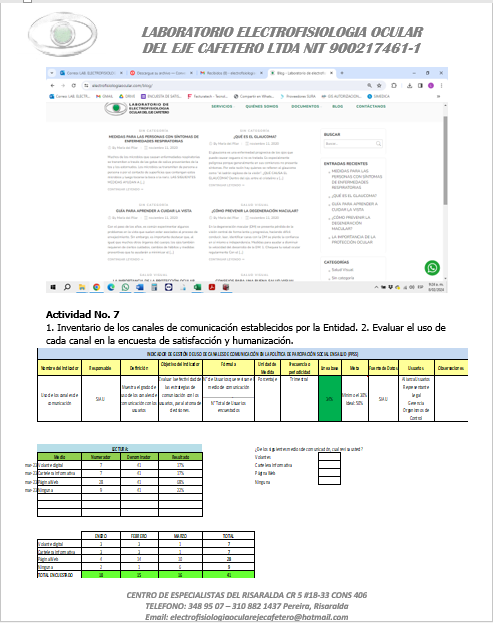Click the Numerador column header

tap(101, 457)
